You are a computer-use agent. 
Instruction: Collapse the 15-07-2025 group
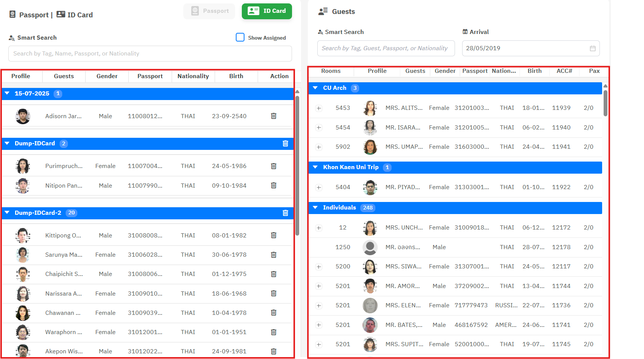point(7,93)
